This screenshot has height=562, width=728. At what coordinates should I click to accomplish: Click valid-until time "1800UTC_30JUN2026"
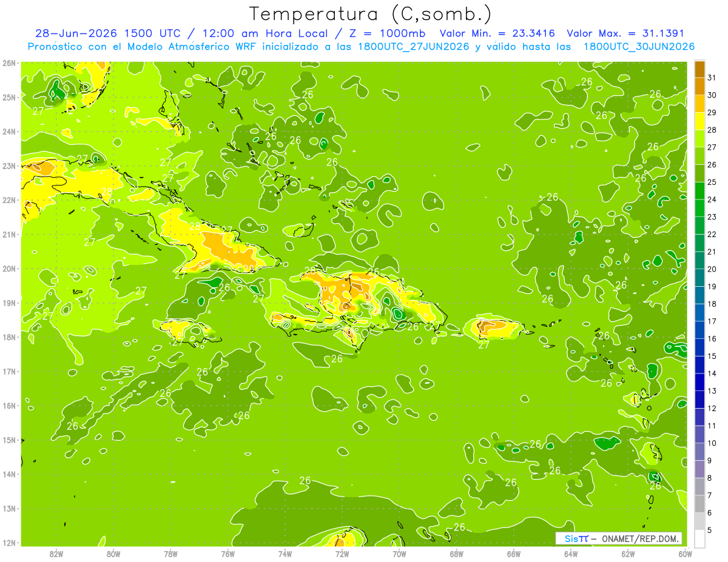[639, 47]
